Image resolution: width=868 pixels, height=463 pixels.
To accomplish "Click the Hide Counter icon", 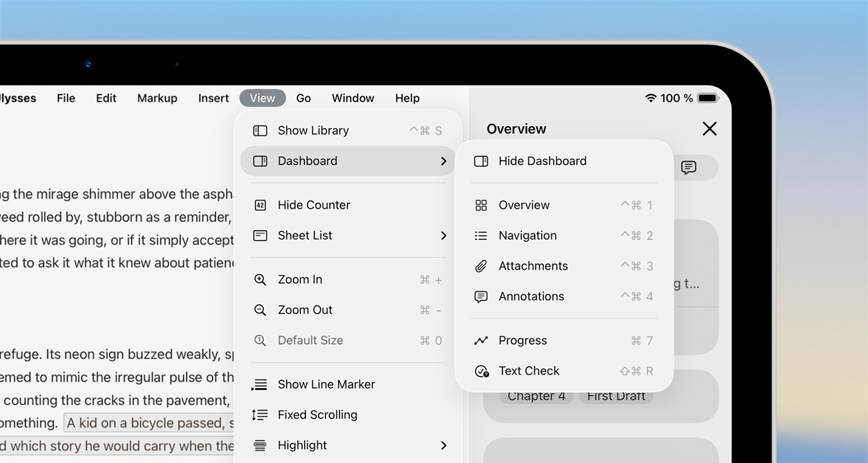I will tap(260, 205).
